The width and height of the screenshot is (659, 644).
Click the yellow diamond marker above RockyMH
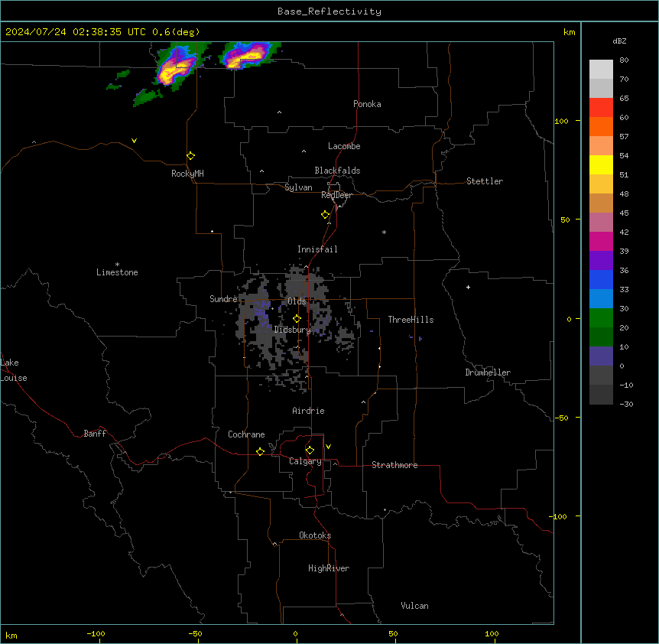coord(191,156)
